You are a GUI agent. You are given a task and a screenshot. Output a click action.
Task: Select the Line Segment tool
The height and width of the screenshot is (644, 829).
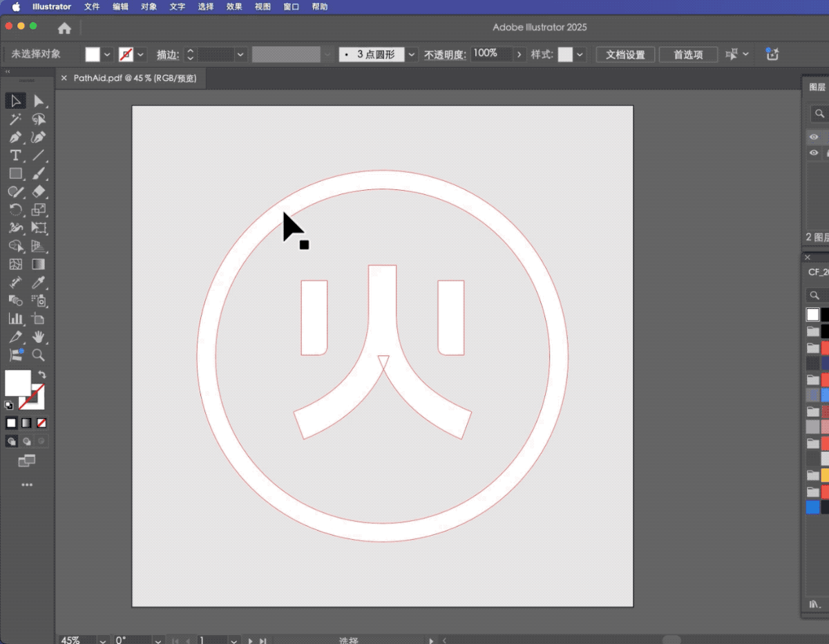[39, 155]
